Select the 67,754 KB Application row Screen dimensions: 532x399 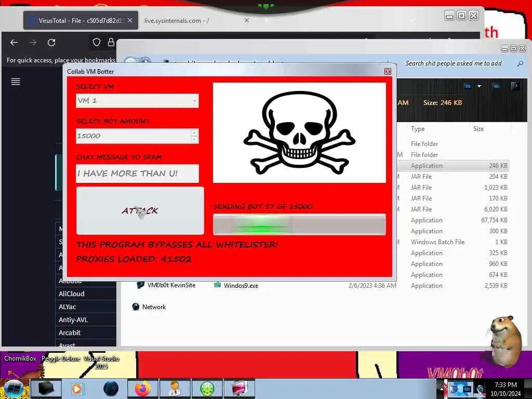tap(453, 220)
